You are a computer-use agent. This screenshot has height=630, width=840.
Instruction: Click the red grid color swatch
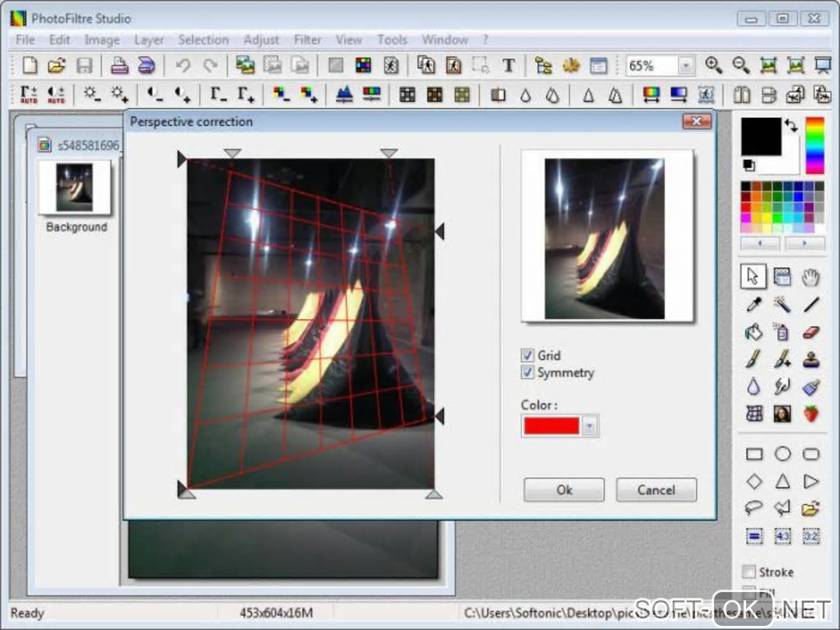point(551,426)
